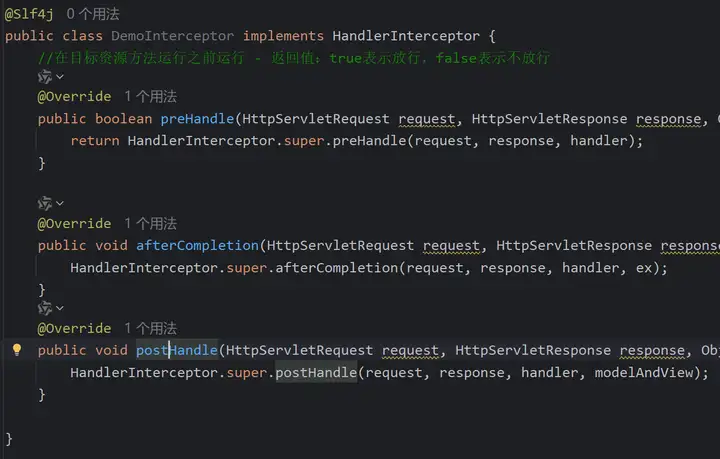Screen dimensions: 720x459
Task: Click the HandlerInterceptor interface name in class declaration
Action: coord(406,35)
